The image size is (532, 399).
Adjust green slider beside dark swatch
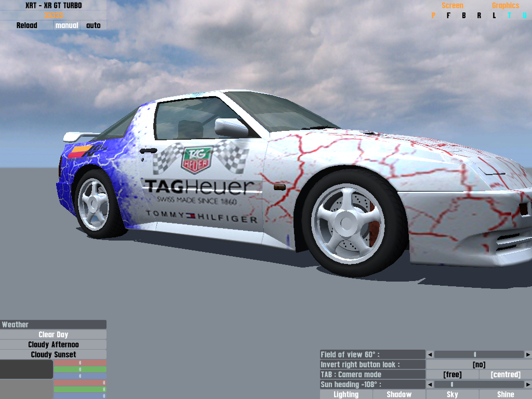[x=80, y=369]
